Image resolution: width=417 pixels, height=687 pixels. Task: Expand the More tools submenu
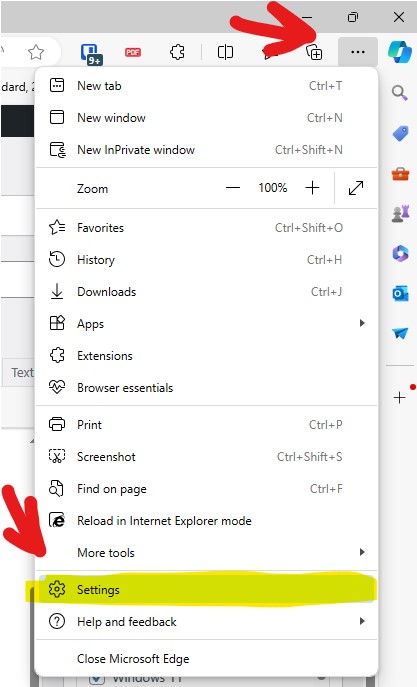coord(206,552)
